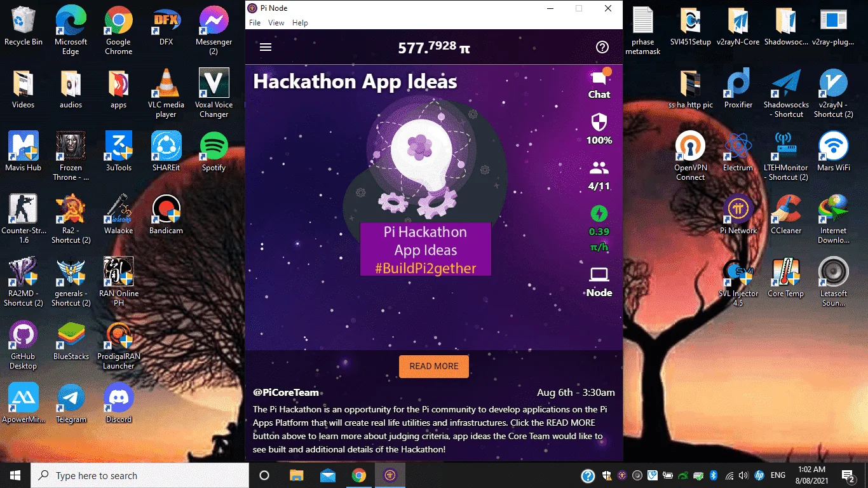Screen dimensions: 868x488
Task: Click the Hackathon App Ideas banner image
Action: click(424, 186)
